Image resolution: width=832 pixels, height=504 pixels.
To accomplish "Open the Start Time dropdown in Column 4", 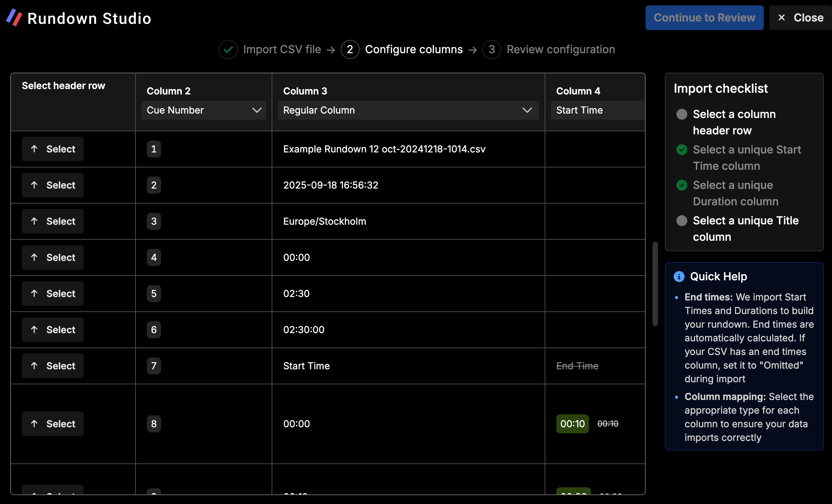I will pos(597,110).
